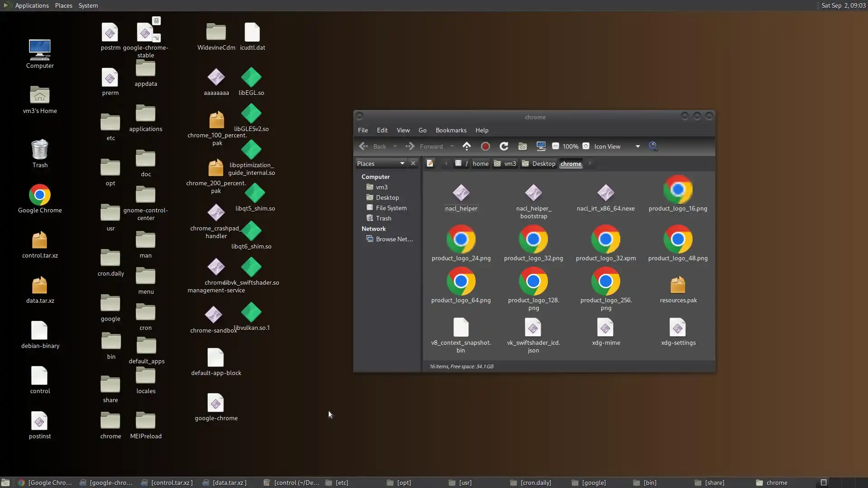
Task: Open the View menu
Action: (x=403, y=130)
